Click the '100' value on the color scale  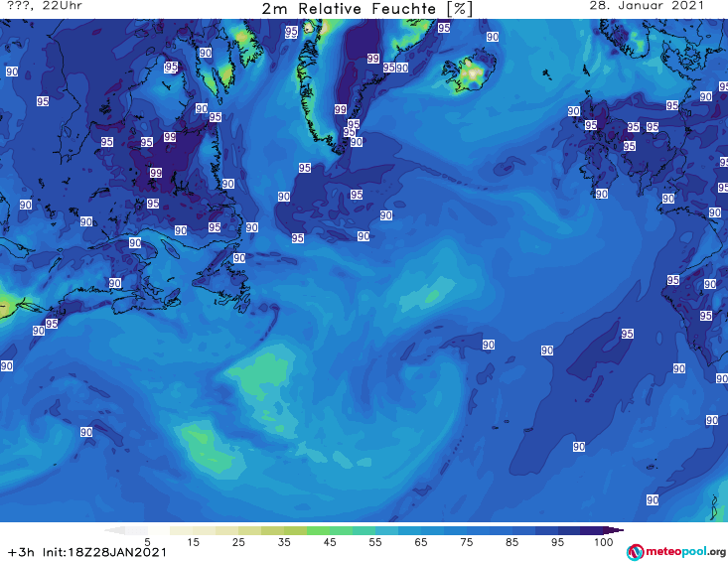pos(603,542)
